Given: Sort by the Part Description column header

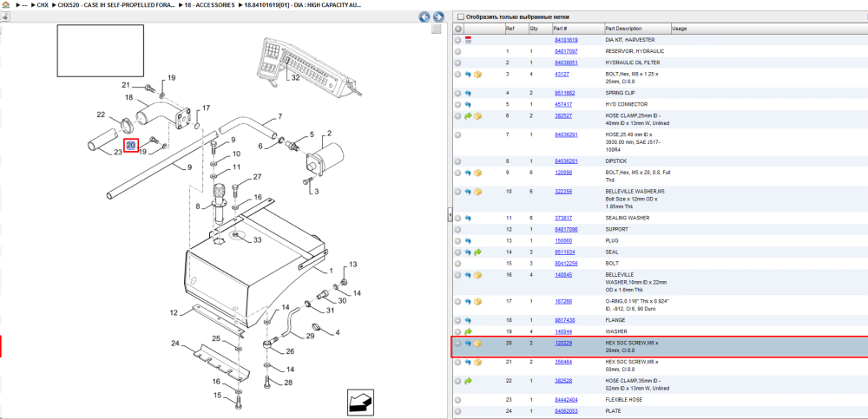Looking at the screenshot, I should pos(623,29).
